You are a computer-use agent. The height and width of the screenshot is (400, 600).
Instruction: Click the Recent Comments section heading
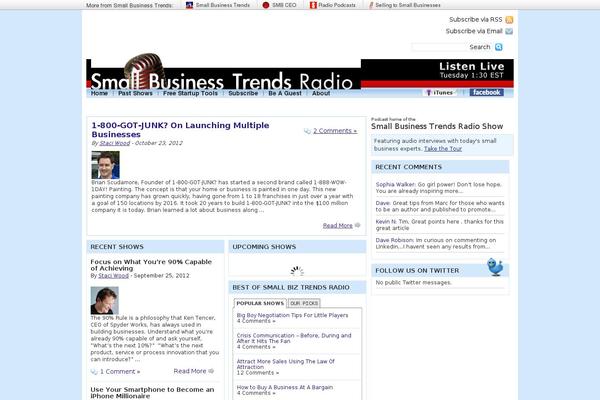408,167
